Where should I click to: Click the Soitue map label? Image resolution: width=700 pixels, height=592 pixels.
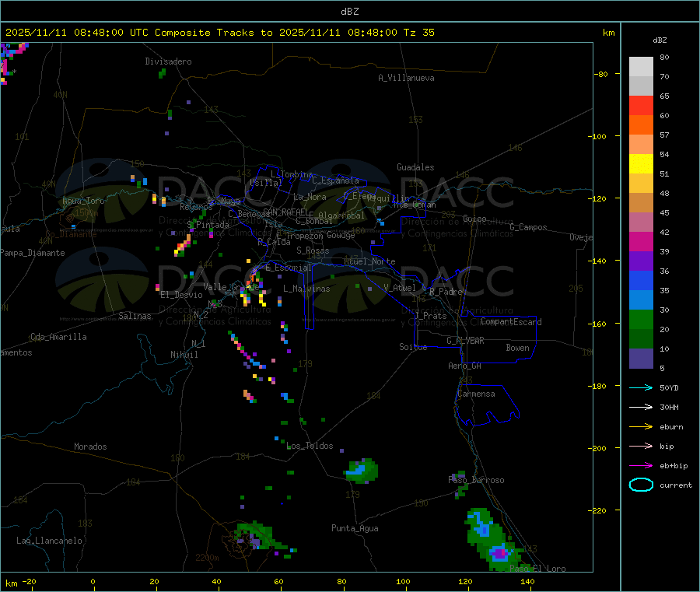coord(413,347)
